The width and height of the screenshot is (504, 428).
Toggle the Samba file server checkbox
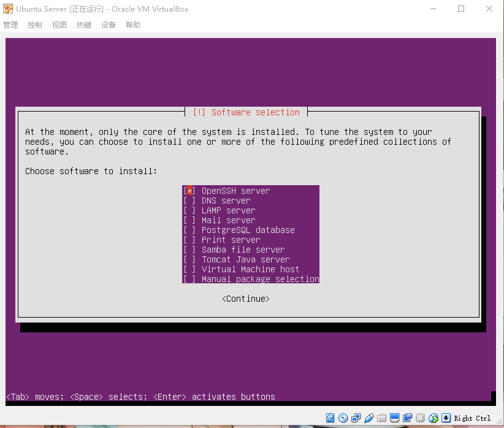point(189,250)
